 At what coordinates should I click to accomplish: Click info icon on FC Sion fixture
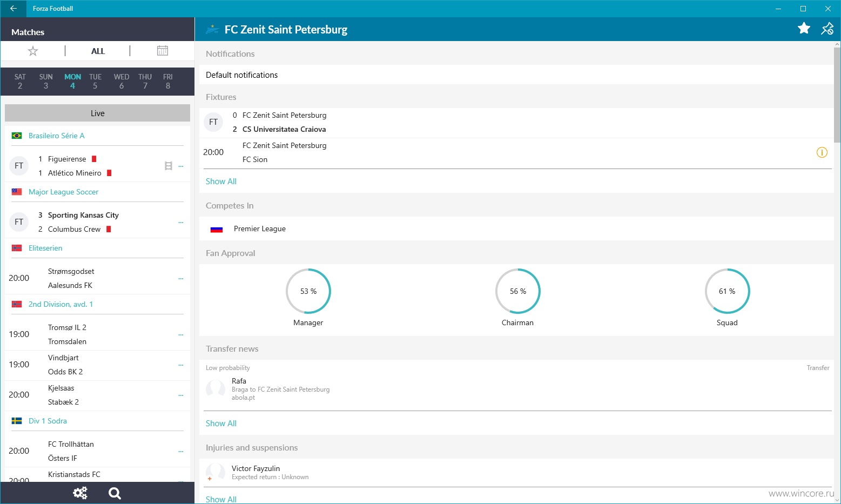(x=822, y=152)
